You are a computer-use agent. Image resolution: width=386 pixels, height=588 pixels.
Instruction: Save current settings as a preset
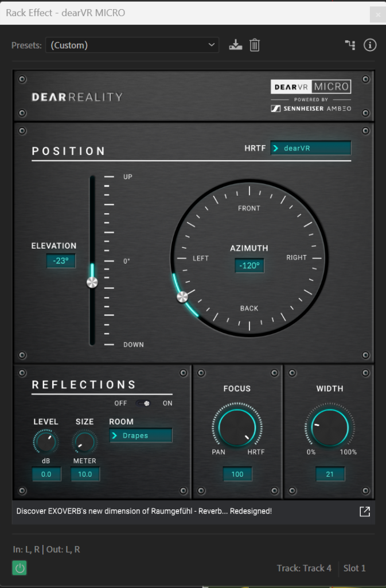(x=235, y=45)
